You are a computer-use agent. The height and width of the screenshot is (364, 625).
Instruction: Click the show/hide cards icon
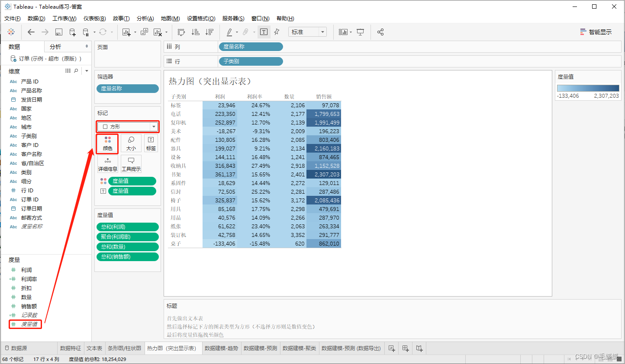click(x=343, y=32)
